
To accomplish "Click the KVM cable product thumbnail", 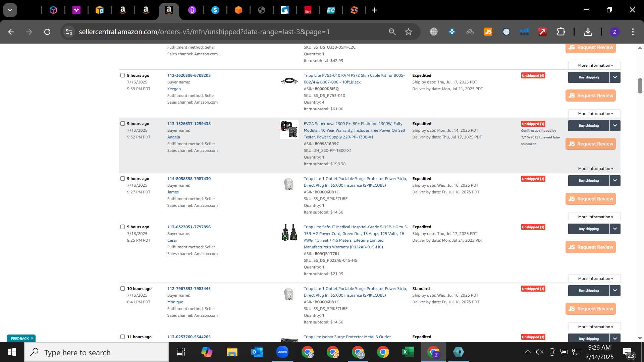I will (x=289, y=81).
